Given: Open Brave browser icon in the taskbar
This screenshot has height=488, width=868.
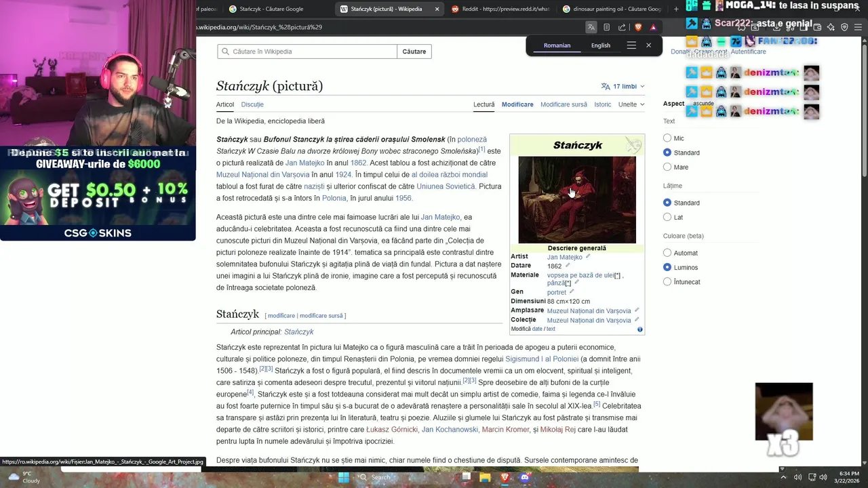Looking at the screenshot, I should coord(505,477).
